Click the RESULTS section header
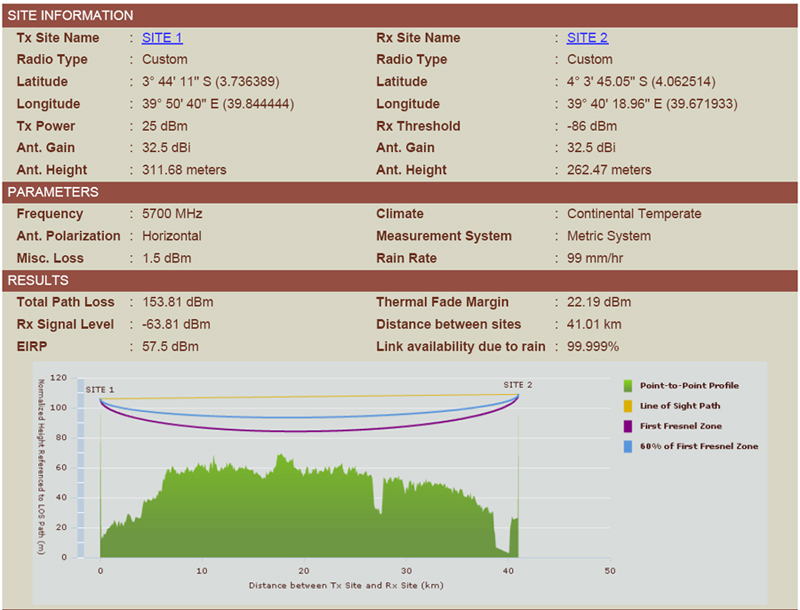This screenshot has height=610, width=800. (400, 280)
